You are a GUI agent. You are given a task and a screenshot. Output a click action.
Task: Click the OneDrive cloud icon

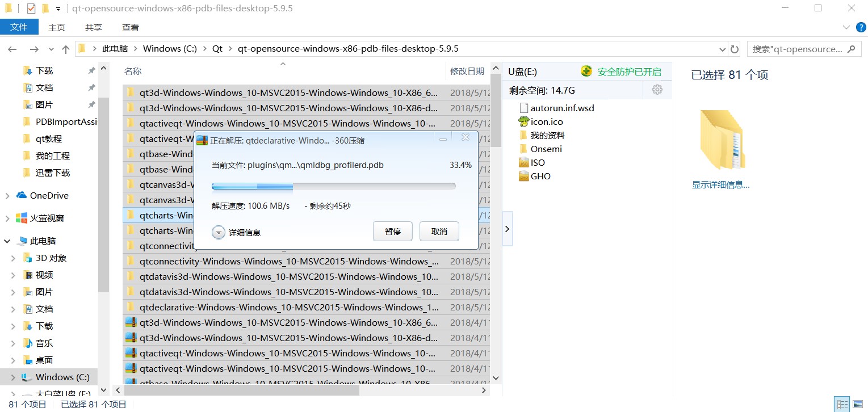[x=22, y=195]
